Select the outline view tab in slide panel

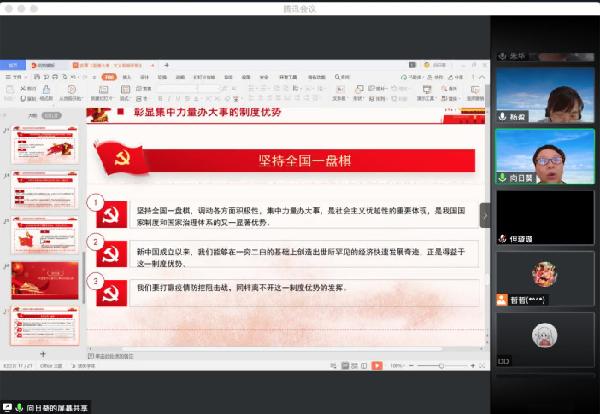coord(33,115)
